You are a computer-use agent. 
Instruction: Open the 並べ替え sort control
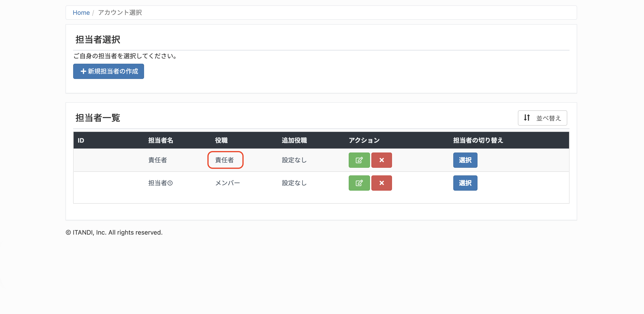542,118
